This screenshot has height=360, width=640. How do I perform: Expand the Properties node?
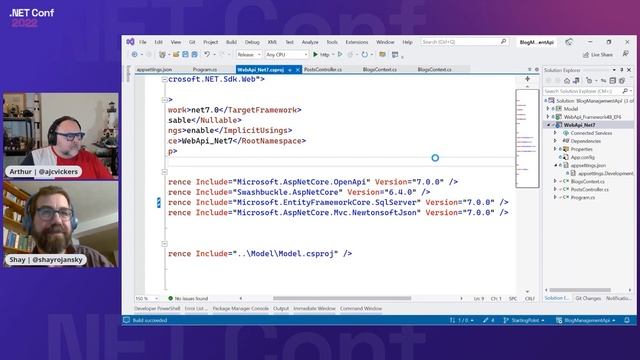555,149
